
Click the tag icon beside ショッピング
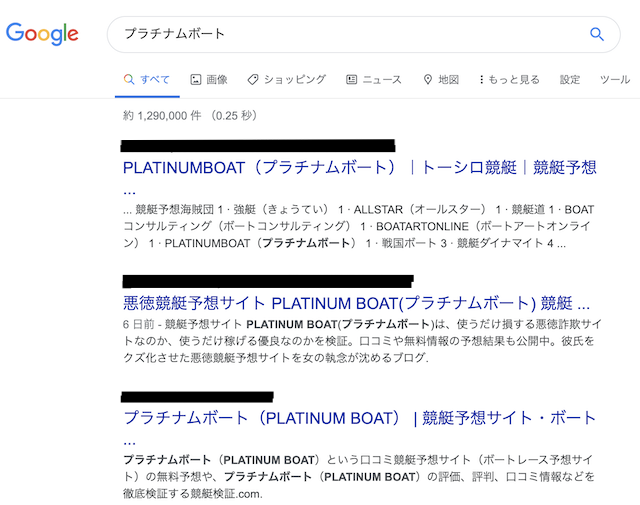(x=253, y=80)
